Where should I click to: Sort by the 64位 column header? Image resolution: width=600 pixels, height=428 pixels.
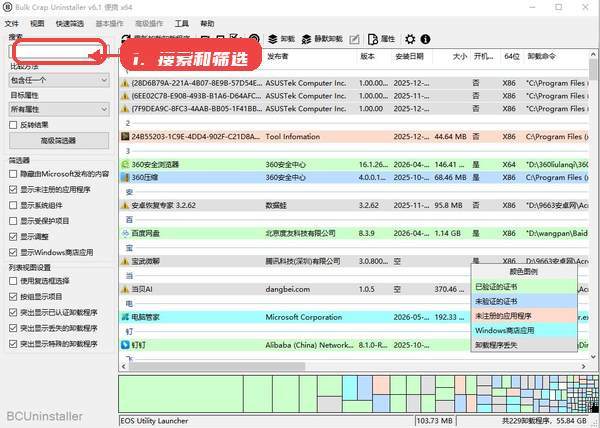click(512, 57)
